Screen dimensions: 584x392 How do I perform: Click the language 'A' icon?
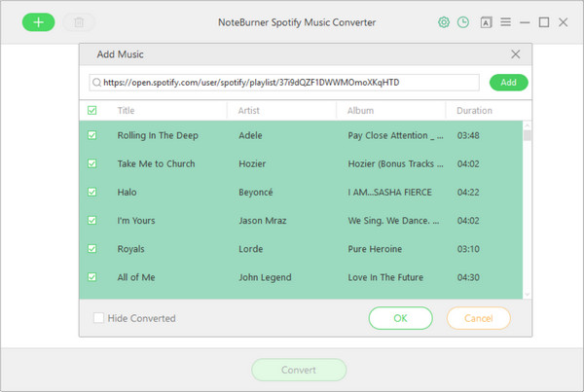click(486, 22)
